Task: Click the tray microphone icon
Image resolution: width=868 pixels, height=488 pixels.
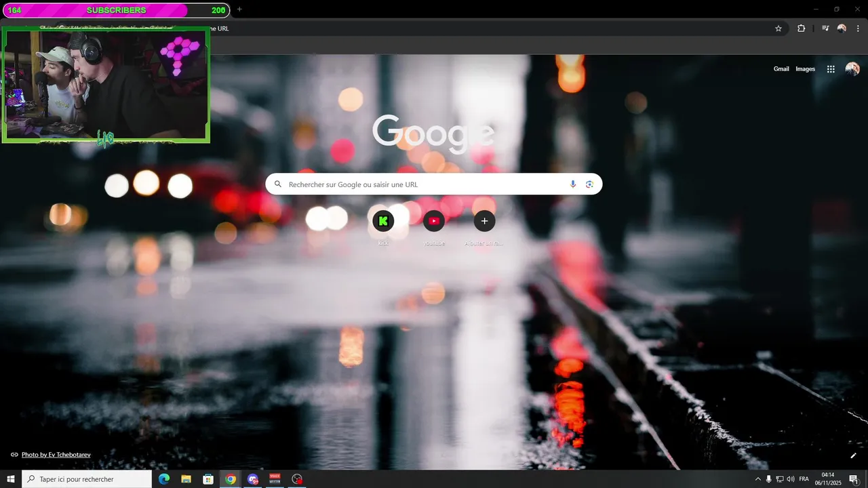Action: pos(769,479)
